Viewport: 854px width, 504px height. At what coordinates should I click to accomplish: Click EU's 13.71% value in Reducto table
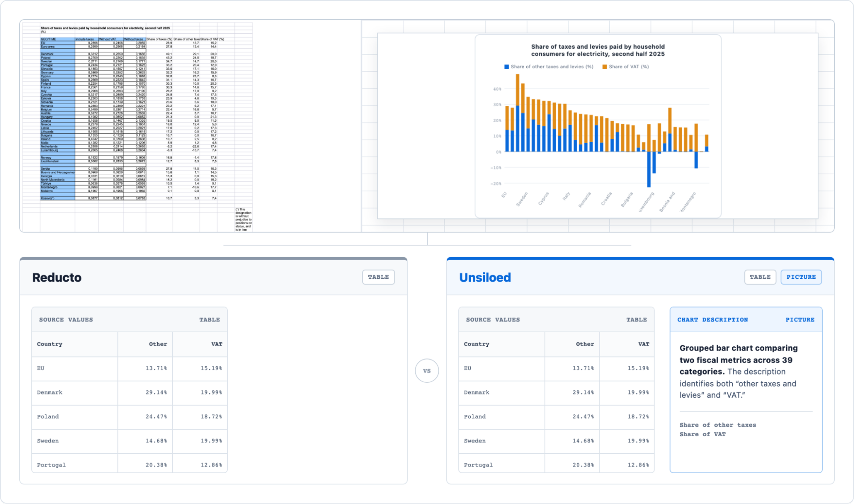pyautogui.click(x=156, y=368)
